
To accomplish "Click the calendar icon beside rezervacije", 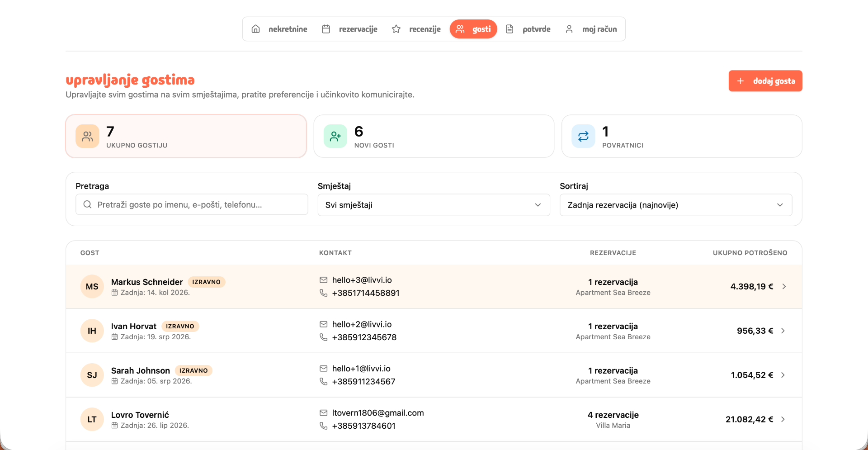I will (x=326, y=29).
